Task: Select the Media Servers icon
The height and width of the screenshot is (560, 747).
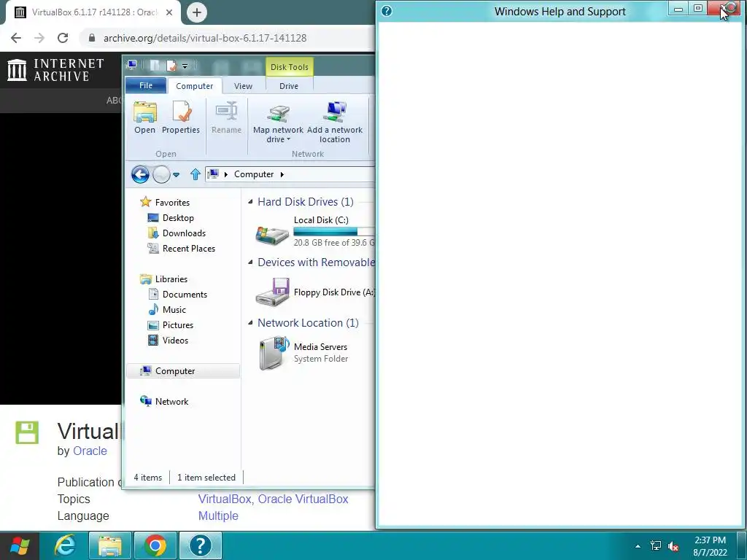Action: tap(274, 352)
